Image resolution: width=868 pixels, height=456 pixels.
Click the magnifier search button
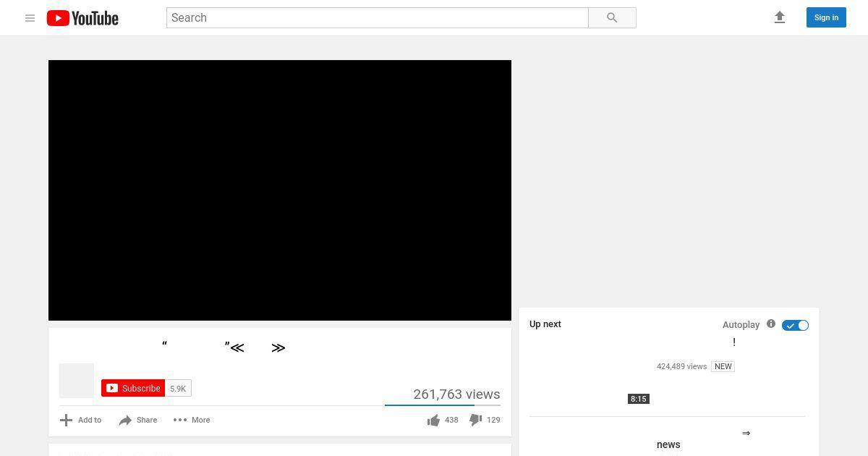(612, 17)
